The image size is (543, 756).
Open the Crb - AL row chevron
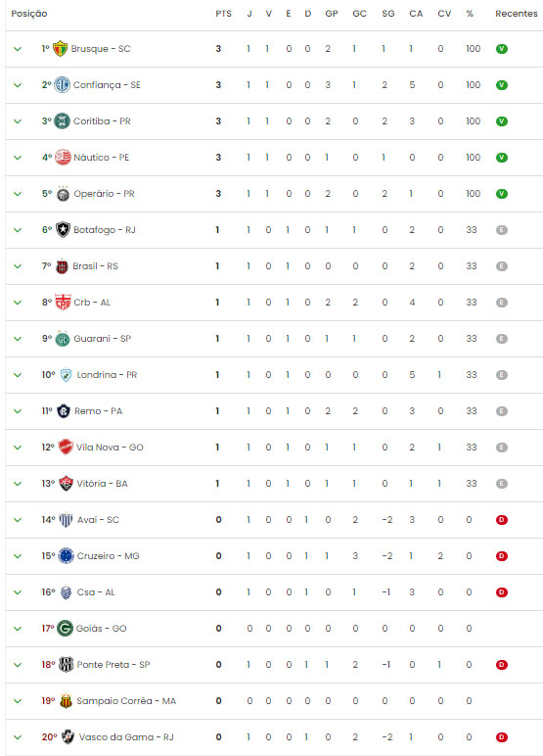click(x=18, y=303)
